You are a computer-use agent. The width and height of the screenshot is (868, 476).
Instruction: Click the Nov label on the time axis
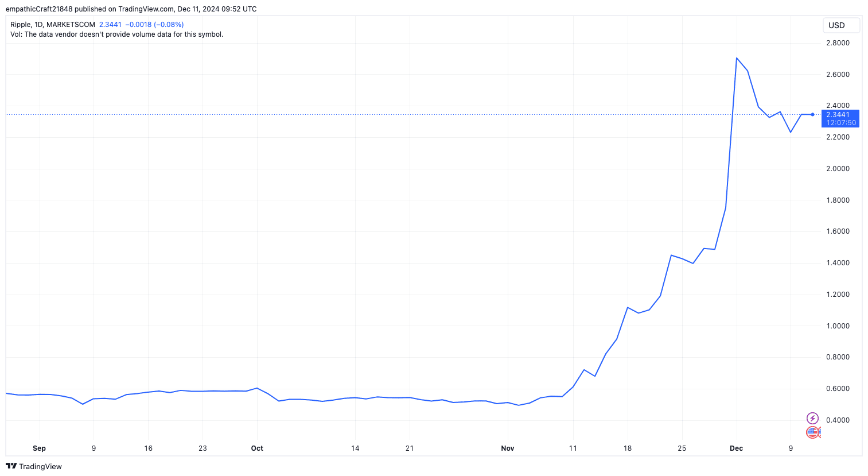point(508,448)
